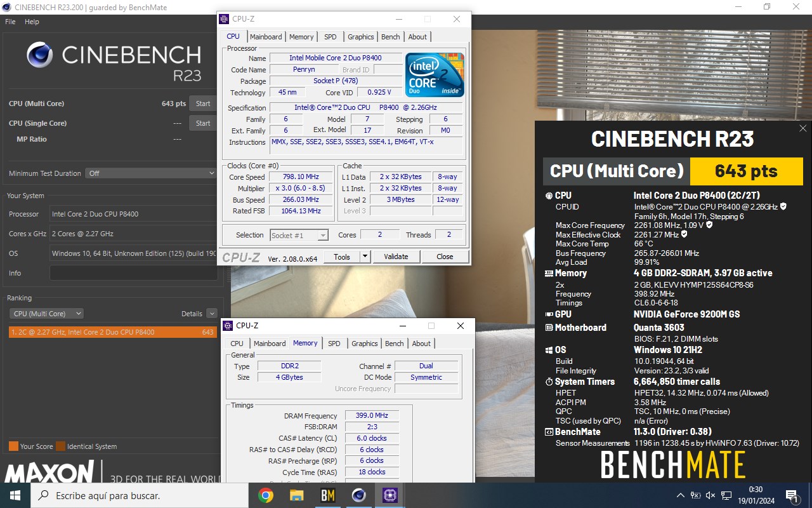Switch to Cinebench from the taskbar
The height and width of the screenshot is (508, 812).
click(x=359, y=495)
